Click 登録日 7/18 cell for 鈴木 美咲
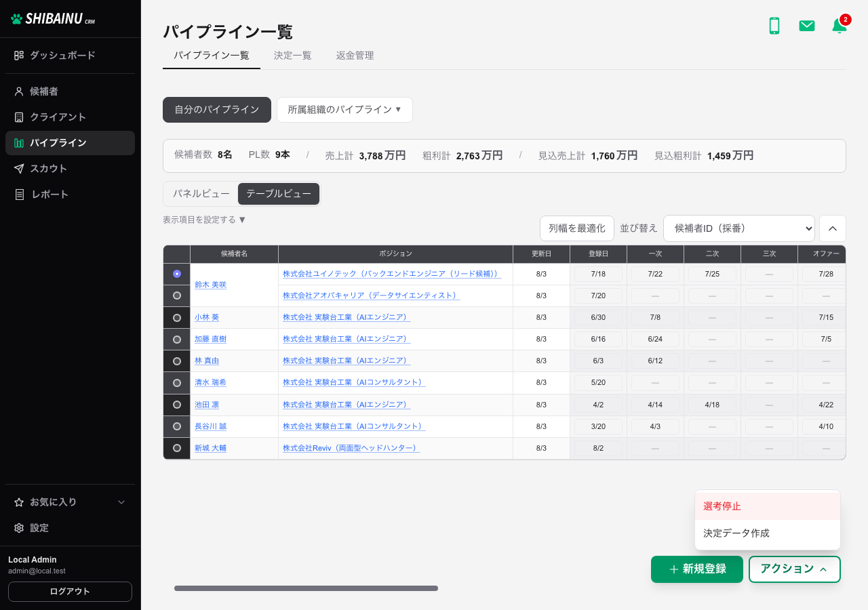Image resolution: width=868 pixels, height=610 pixels. [x=598, y=274]
